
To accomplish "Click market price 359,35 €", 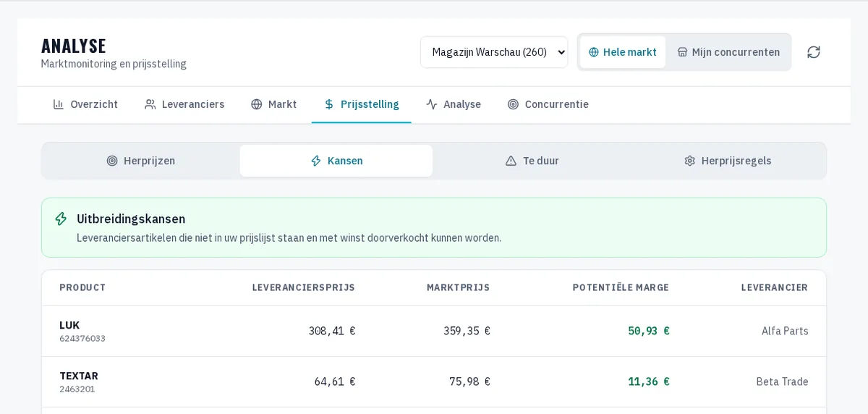I will click(x=467, y=331).
